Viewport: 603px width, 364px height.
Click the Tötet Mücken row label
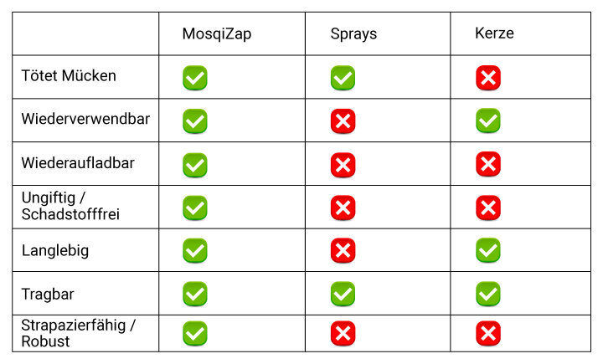click(x=69, y=75)
